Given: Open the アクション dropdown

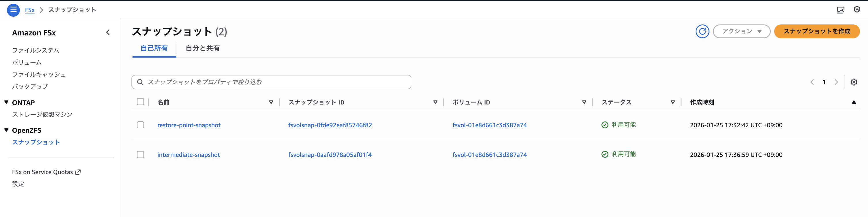Looking at the screenshot, I should click(x=741, y=31).
